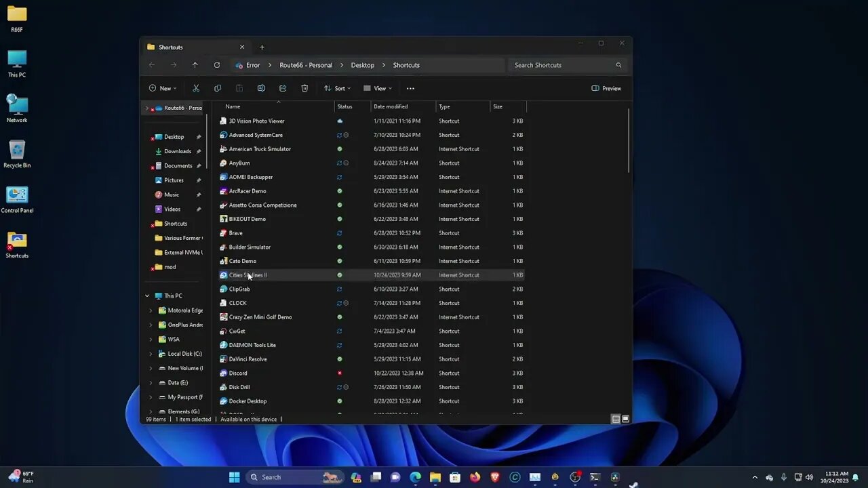Open Windows Start button on taskbar

pyautogui.click(x=235, y=477)
